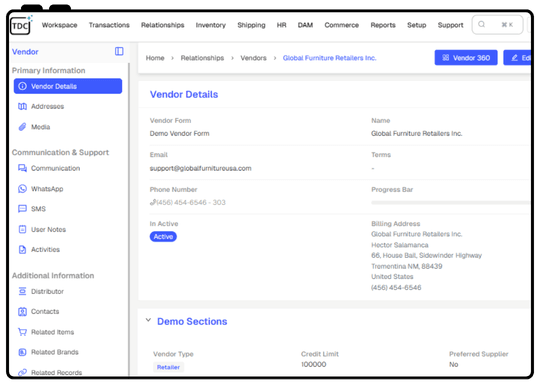The image size is (540, 384).
Task: Click the WhatsApp icon
Action: click(22, 189)
